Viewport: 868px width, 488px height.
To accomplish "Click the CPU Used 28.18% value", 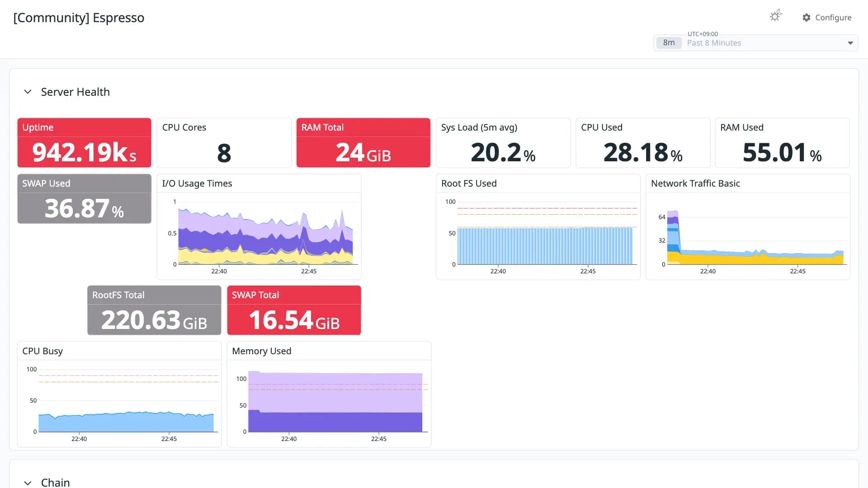I will pos(643,153).
